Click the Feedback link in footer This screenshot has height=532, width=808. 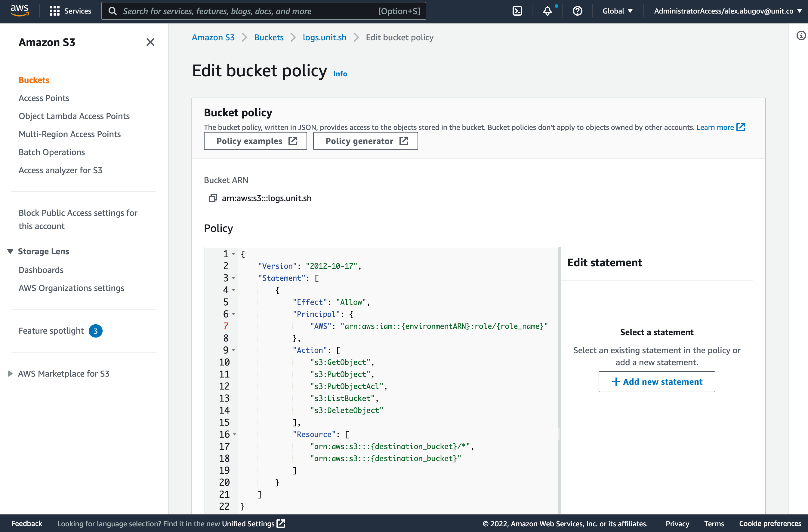point(27,524)
